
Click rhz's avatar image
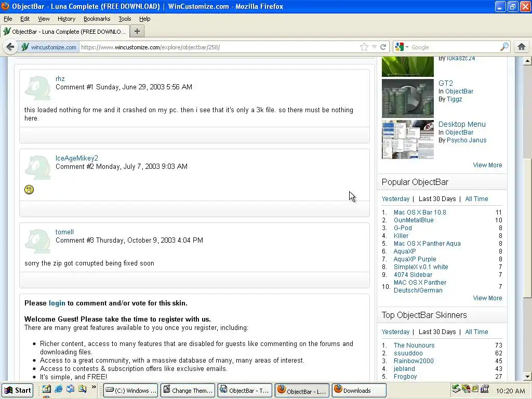pos(37,88)
